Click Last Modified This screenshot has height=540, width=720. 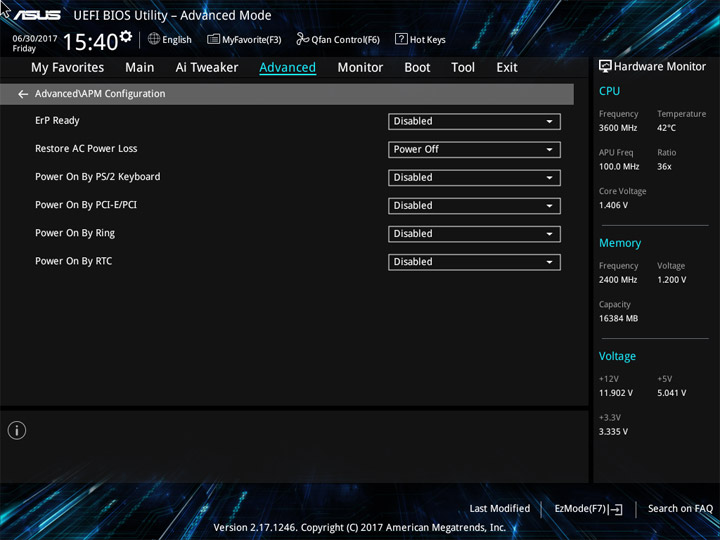point(500,509)
